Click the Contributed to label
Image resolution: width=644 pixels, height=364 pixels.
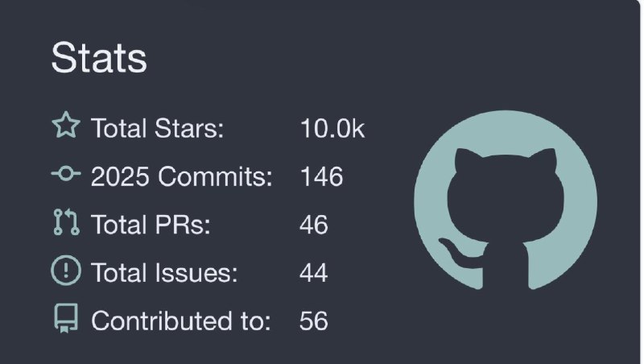(181, 321)
